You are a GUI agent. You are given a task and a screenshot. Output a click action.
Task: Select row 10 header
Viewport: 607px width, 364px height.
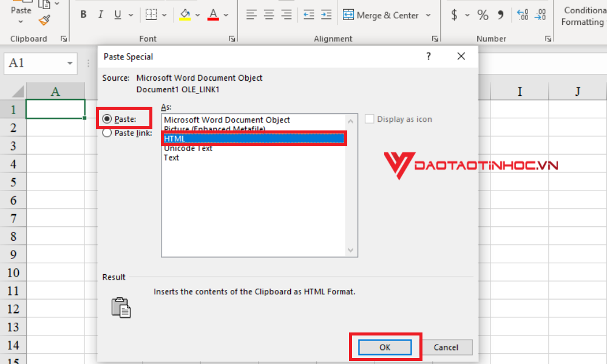pyautogui.click(x=13, y=273)
